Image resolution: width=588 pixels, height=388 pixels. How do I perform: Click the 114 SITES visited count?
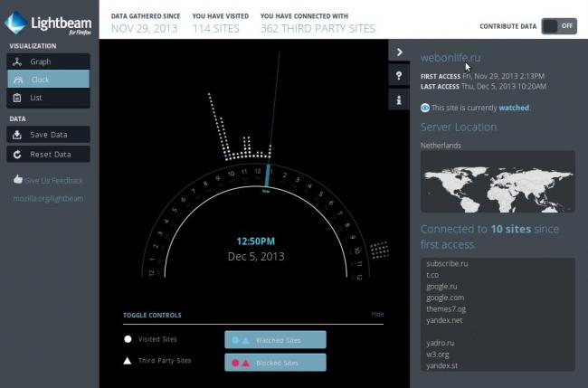point(215,29)
